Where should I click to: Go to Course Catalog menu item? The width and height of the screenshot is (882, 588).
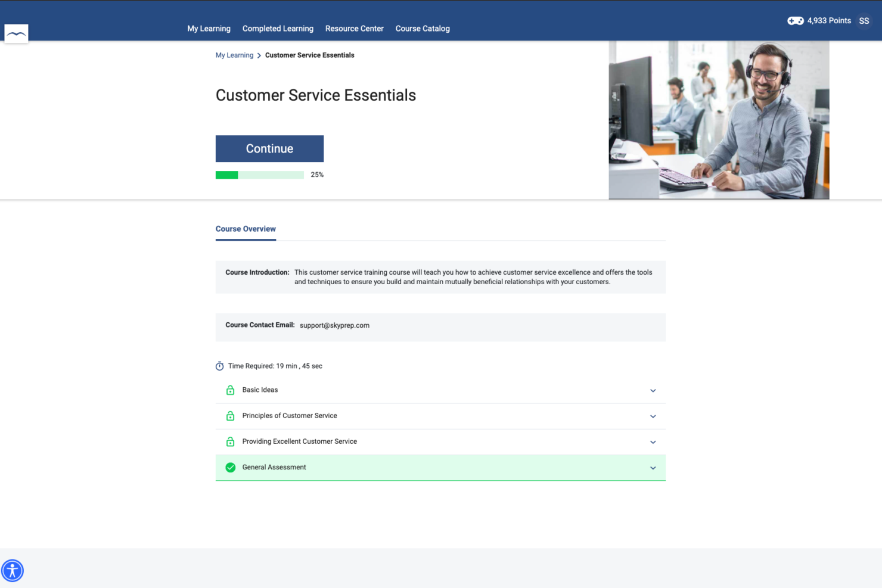[423, 29]
